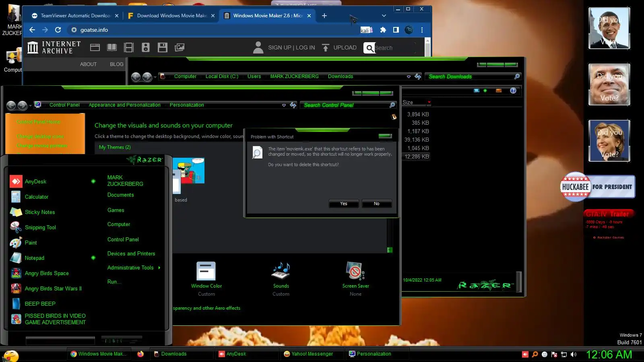Screen dimensions: 644x362
Task: Expand the Downloads address bar dropdown
Action: 409,76
